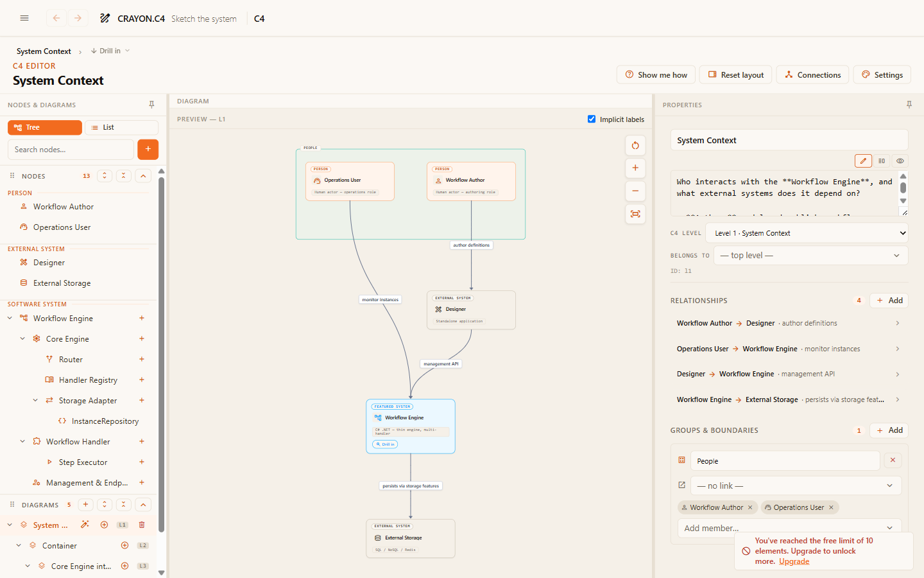The height and width of the screenshot is (578, 924).
Task: Select Designer in the node tree
Action: tap(49, 263)
